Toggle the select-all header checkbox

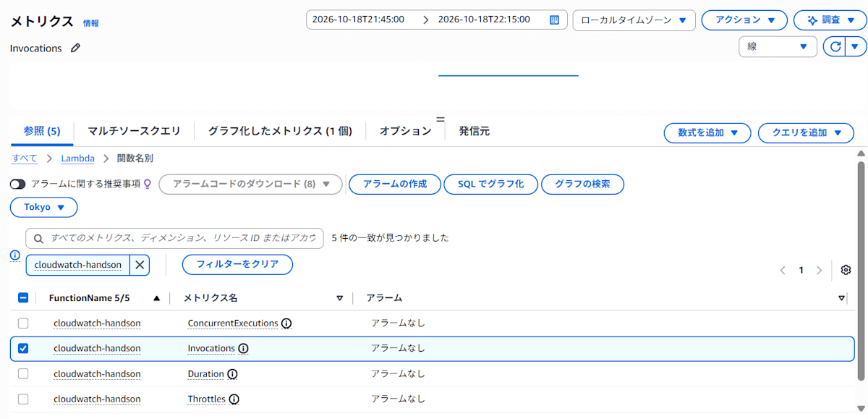(x=23, y=297)
